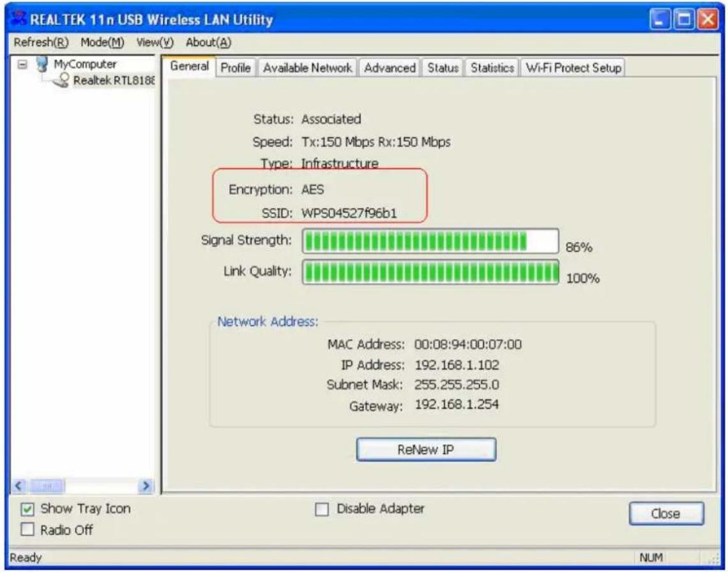The height and width of the screenshot is (572, 728).
Task: Open the Wi-Fi Protect Setup tab
Action: [573, 68]
